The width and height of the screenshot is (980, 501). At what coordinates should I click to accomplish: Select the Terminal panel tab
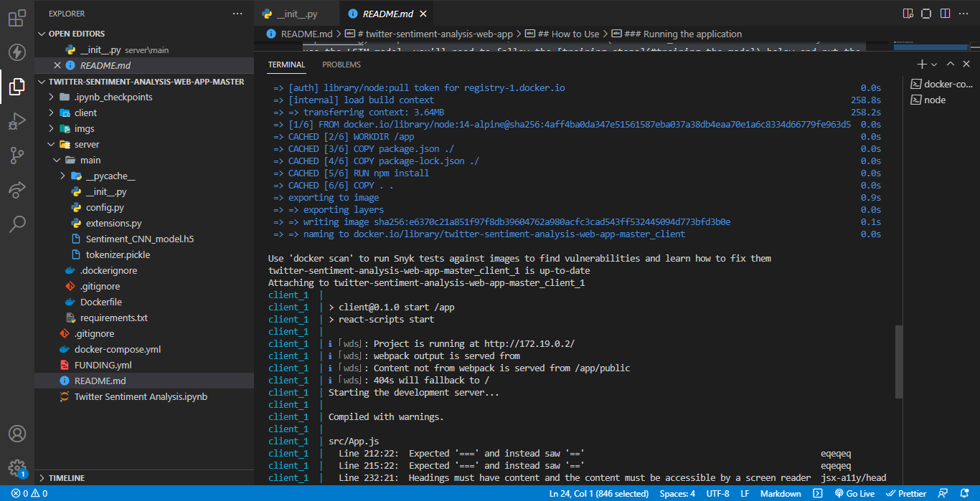click(x=287, y=65)
